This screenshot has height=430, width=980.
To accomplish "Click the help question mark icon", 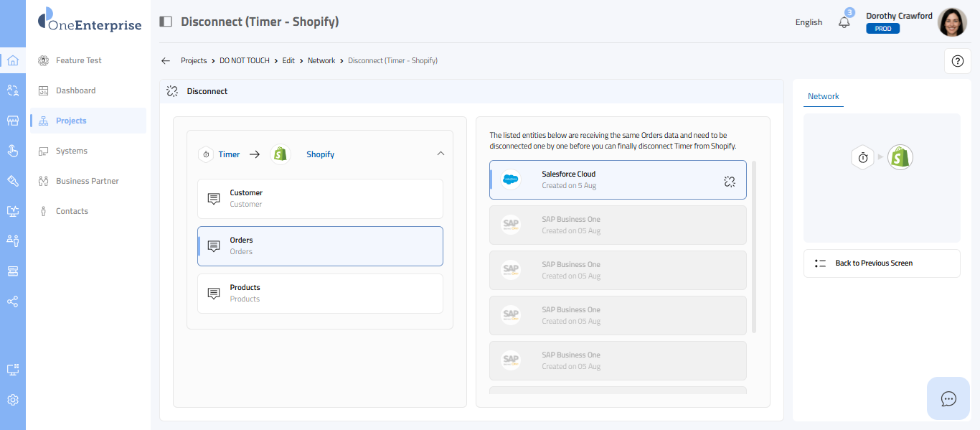I will click(957, 61).
